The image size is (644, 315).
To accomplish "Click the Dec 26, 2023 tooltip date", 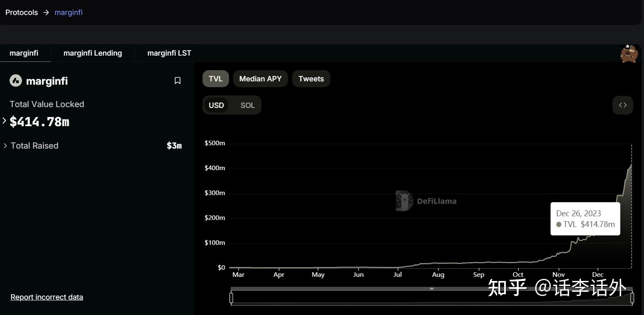I will 578,213.
